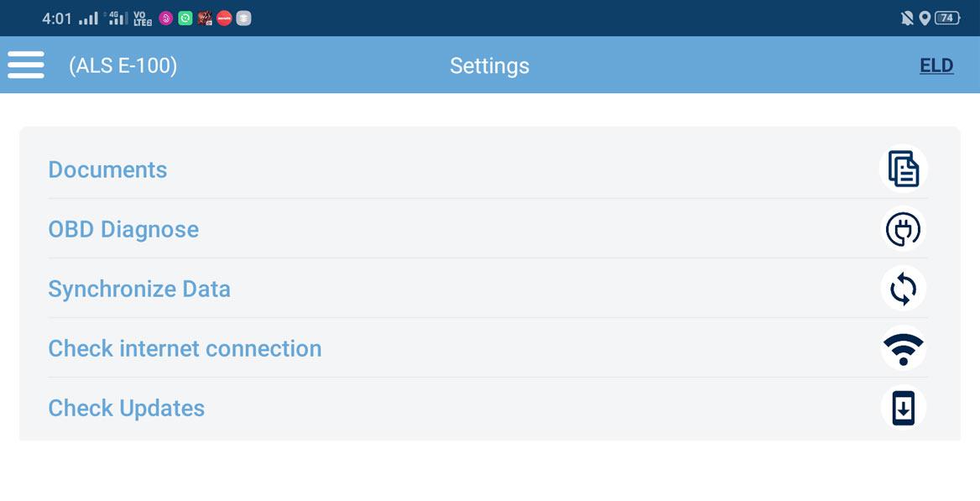The height and width of the screenshot is (501, 980).
Task: Select the OBD Diagnose option
Action: pos(123,229)
